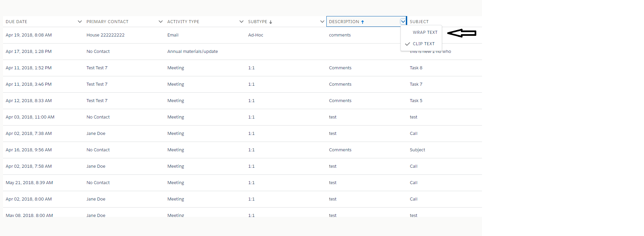
Task: Expand the Subtype column chevron menu
Action: pos(322,22)
